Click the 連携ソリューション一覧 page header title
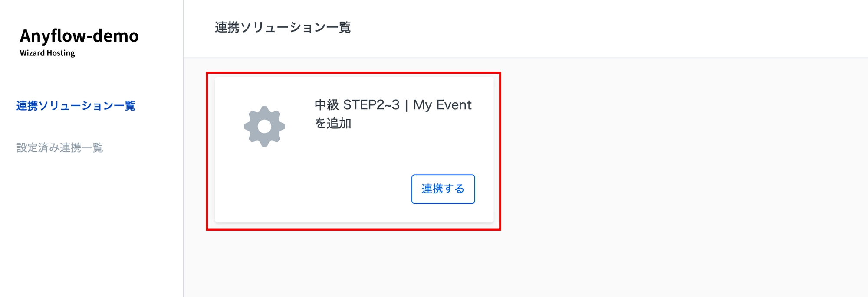 tap(283, 27)
